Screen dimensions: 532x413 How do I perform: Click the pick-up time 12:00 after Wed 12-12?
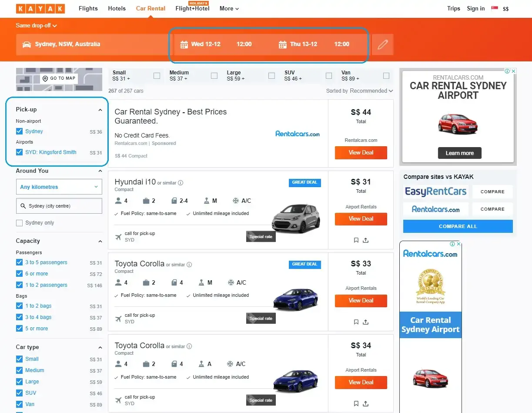[244, 44]
